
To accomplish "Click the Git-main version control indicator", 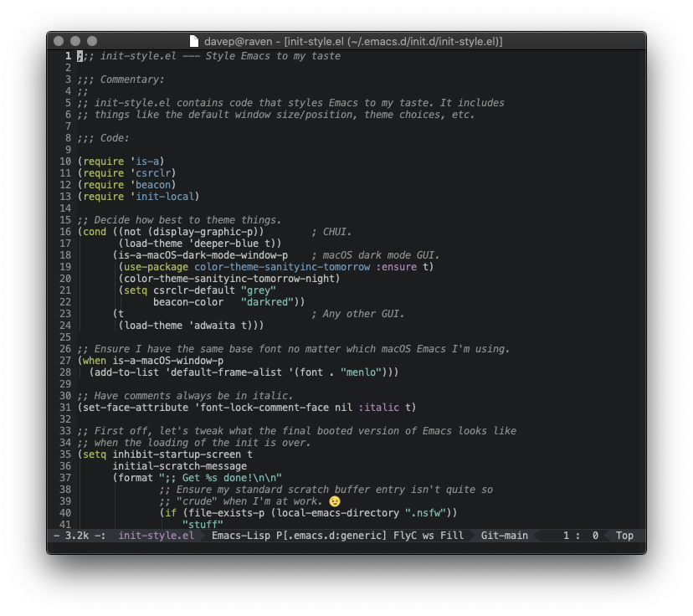I will point(505,535).
